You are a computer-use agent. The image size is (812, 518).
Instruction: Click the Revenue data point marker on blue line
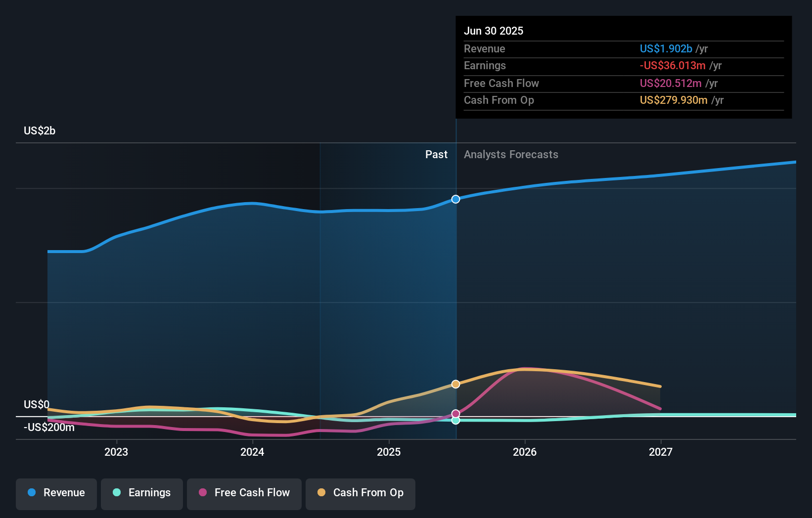(x=455, y=199)
